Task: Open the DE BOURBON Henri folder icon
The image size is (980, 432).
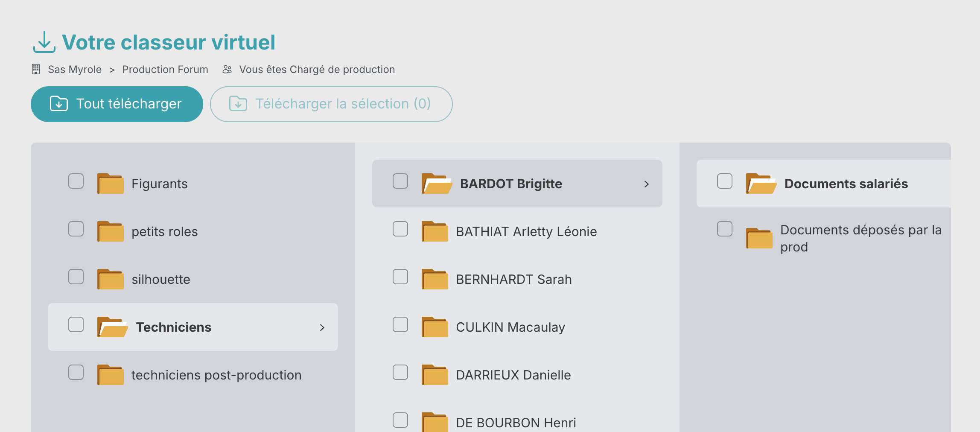Action: tap(435, 422)
